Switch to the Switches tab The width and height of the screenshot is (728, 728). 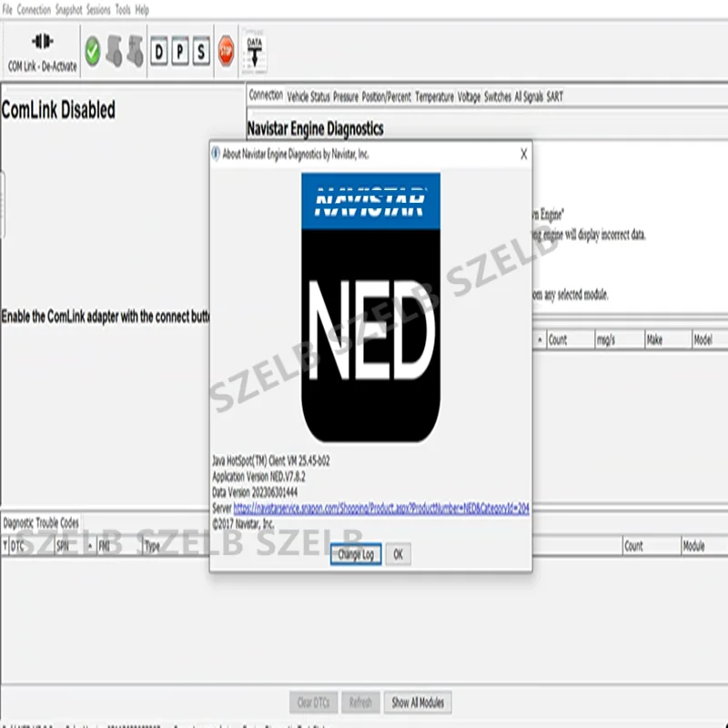click(498, 96)
